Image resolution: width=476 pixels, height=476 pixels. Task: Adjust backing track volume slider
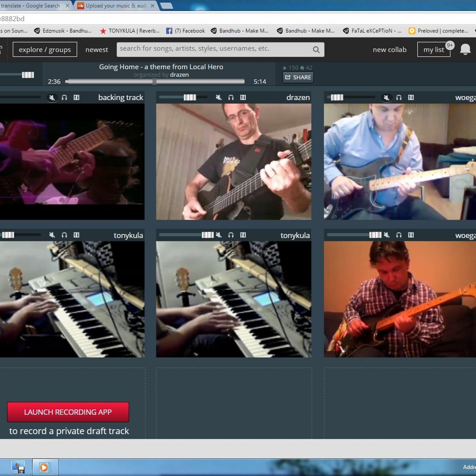(20, 97)
